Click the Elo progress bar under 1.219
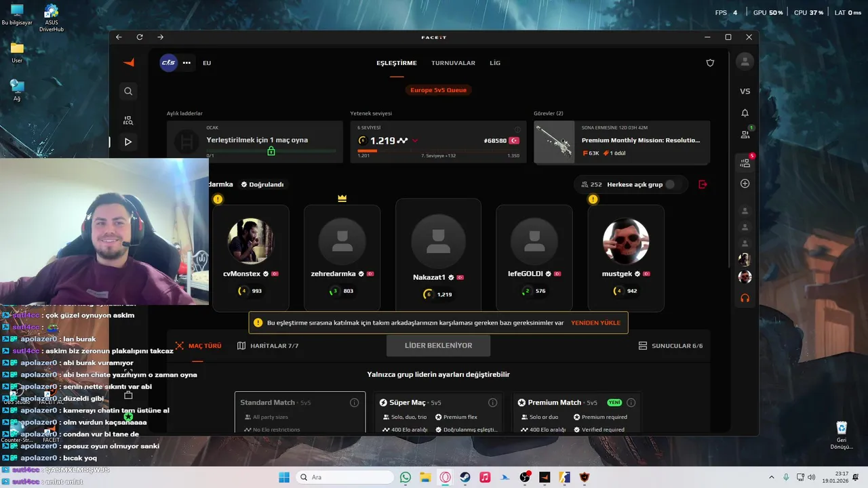Viewport: 868px width, 488px height. (x=438, y=150)
